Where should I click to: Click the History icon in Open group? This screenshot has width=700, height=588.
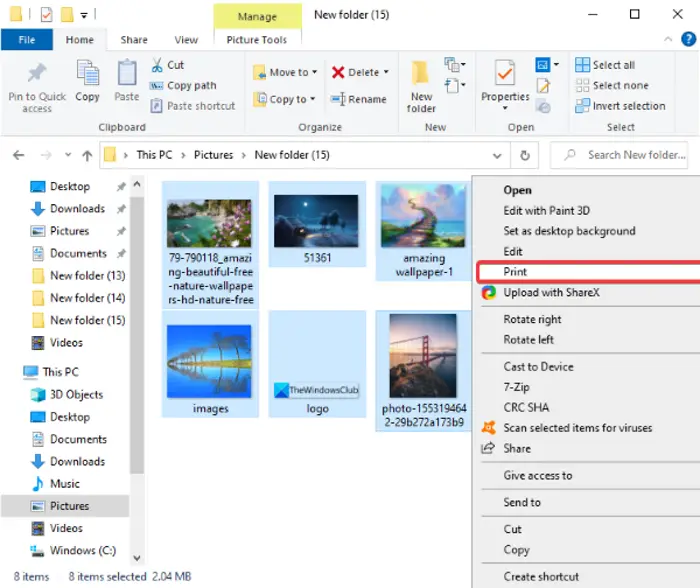click(543, 107)
